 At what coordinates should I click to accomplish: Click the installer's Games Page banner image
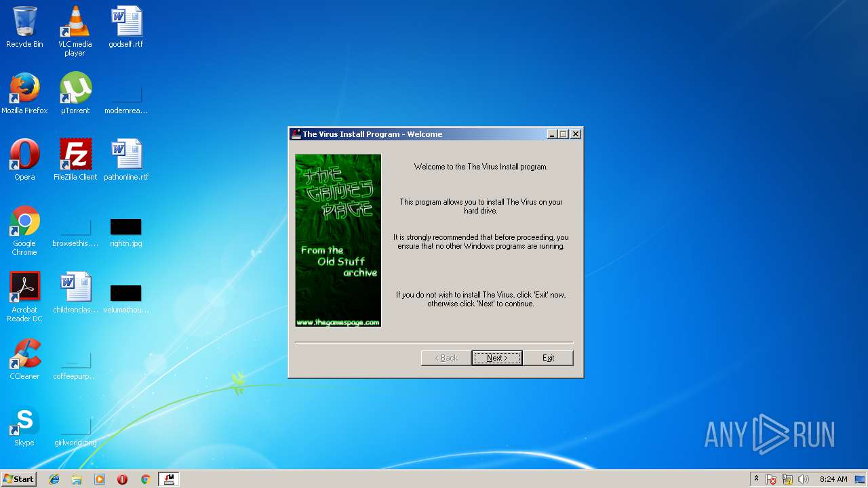(x=338, y=241)
